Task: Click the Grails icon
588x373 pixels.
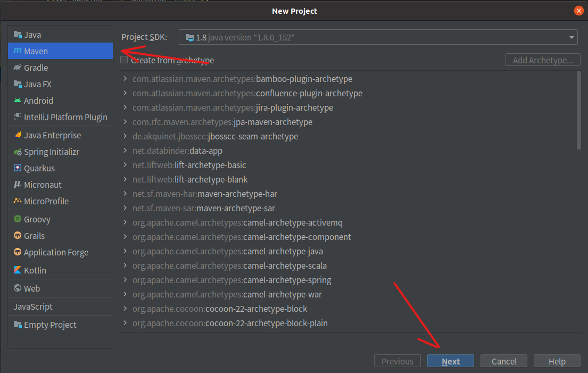Action: [x=18, y=235]
